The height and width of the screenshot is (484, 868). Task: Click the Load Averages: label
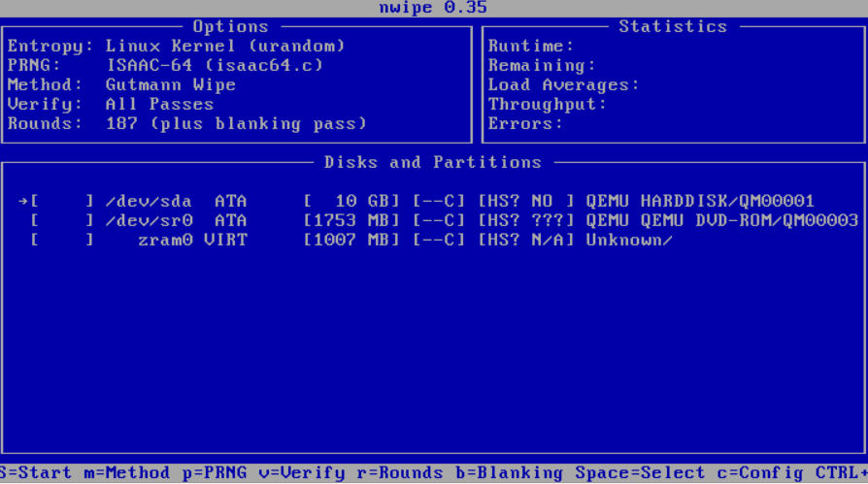point(563,84)
